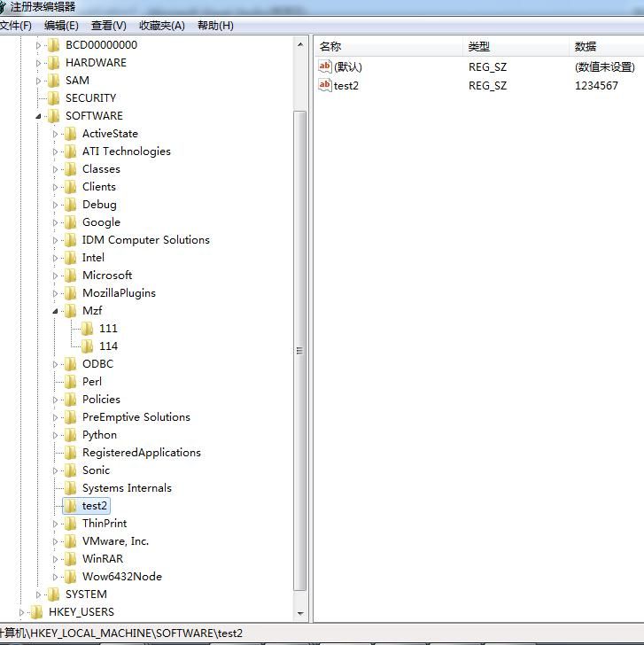Click the tree scrollbar up arrow
The height and width of the screenshot is (645, 644).
coord(300,44)
